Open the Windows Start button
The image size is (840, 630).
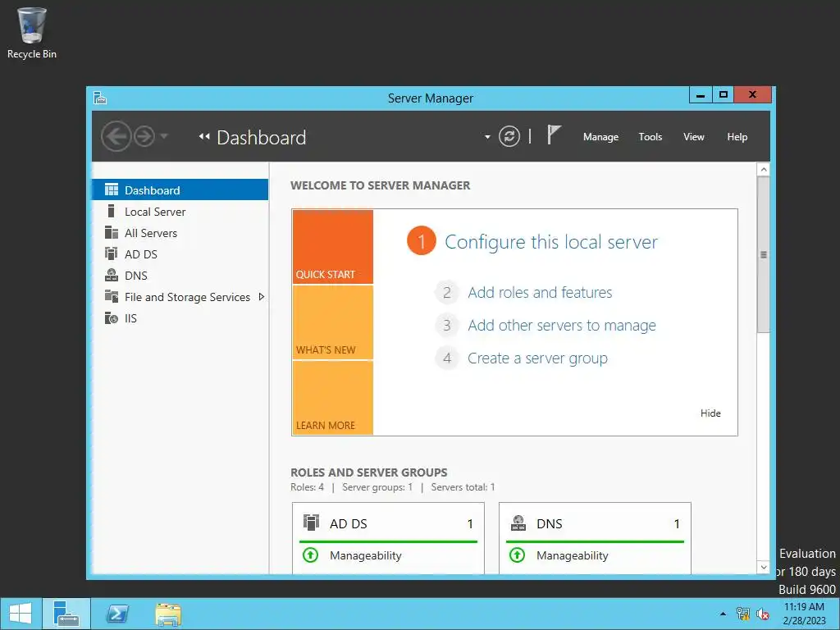[x=21, y=614]
